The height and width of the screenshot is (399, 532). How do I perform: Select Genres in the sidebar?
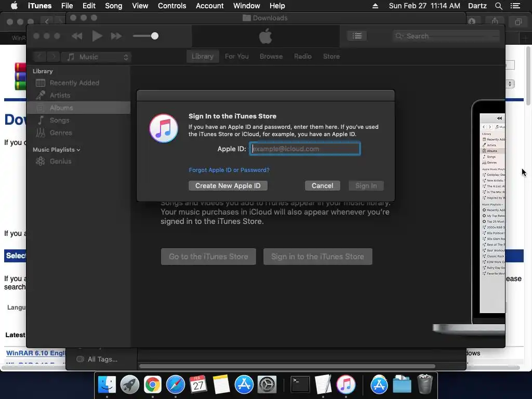78,132
